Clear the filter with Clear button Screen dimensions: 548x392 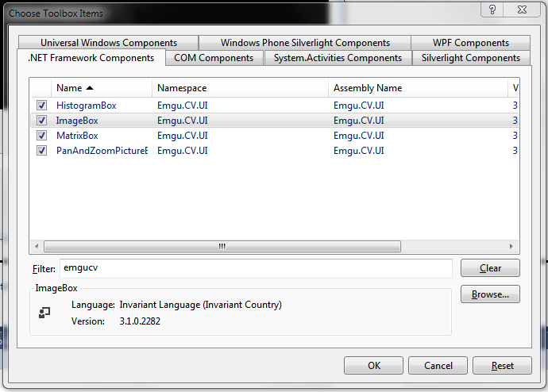tap(490, 268)
